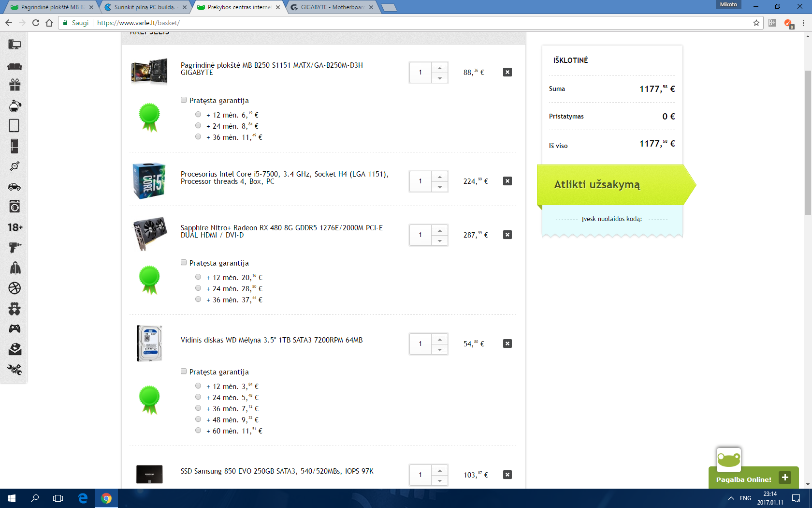Image resolution: width=812 pixels, height=508 pixels.
Task: Open Chrome menu with three dots
Action: click(x=803, y=23)
